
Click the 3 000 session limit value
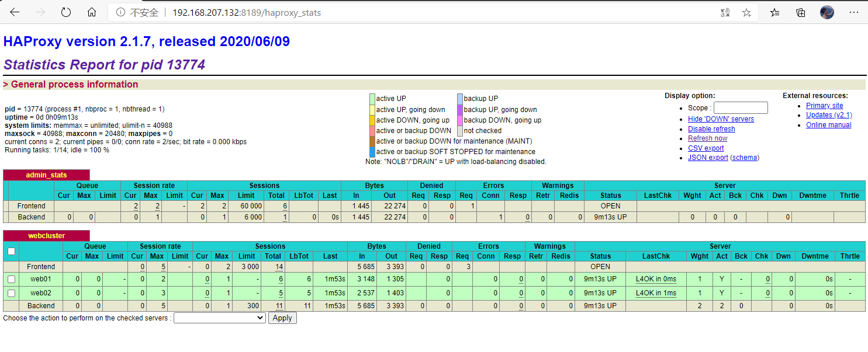[249, 267]
